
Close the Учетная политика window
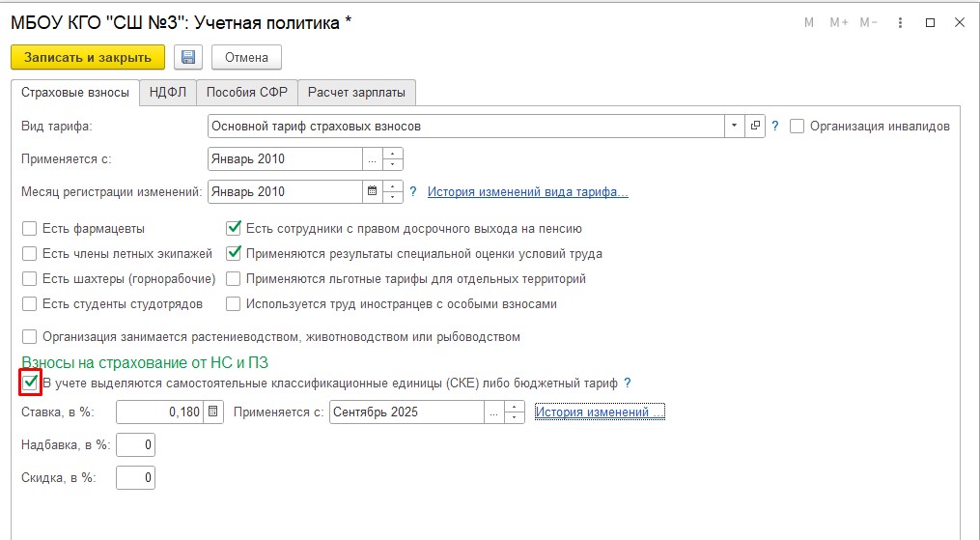coord(960,22)
